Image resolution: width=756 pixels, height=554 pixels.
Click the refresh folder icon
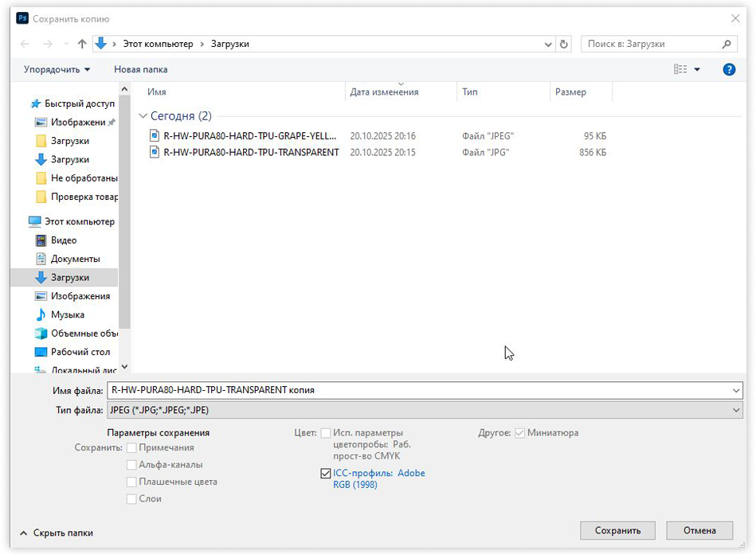coord(564,44)
